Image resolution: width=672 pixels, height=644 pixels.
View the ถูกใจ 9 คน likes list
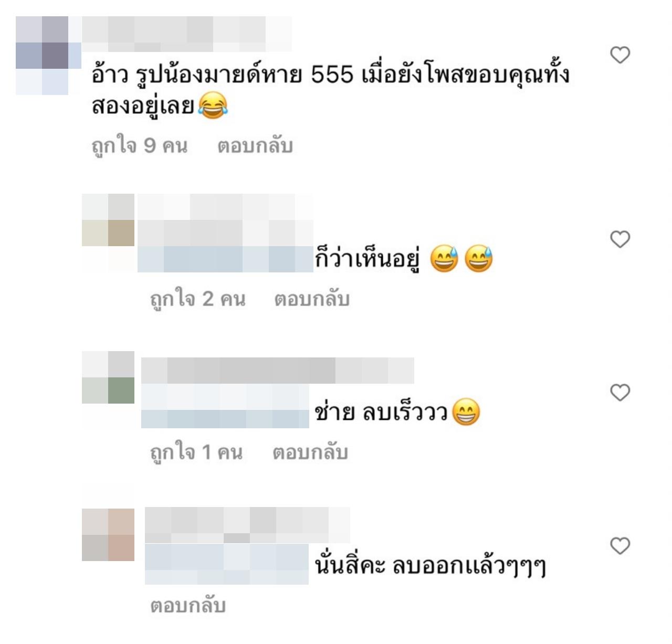pyautogui.click(x=139, y=146)
